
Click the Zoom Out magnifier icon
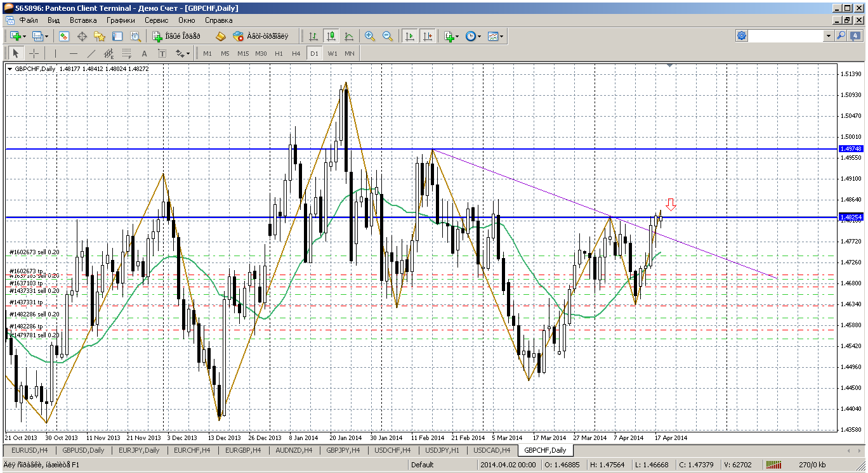388,37
